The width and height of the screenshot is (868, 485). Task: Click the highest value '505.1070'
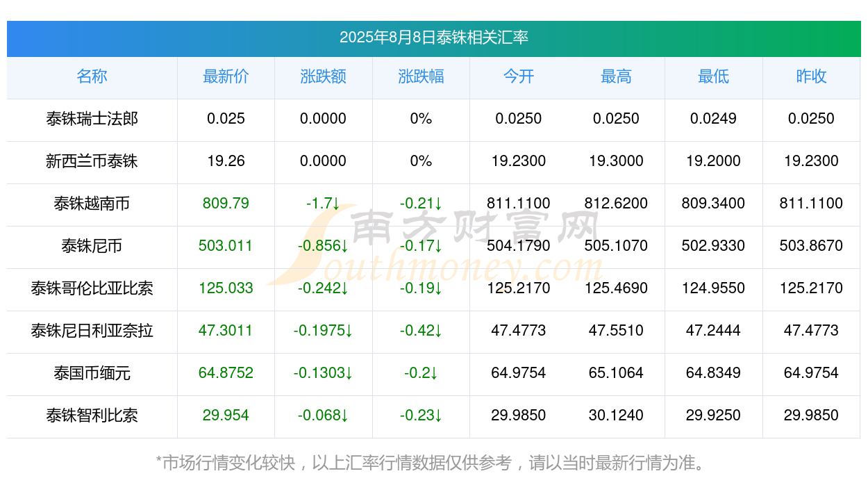tap(616, 246)
